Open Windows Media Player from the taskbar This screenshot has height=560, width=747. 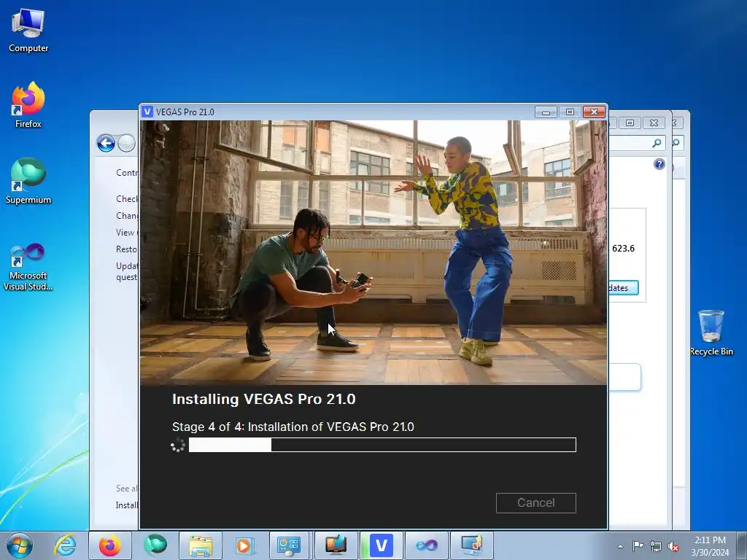(x=246, y=545)
